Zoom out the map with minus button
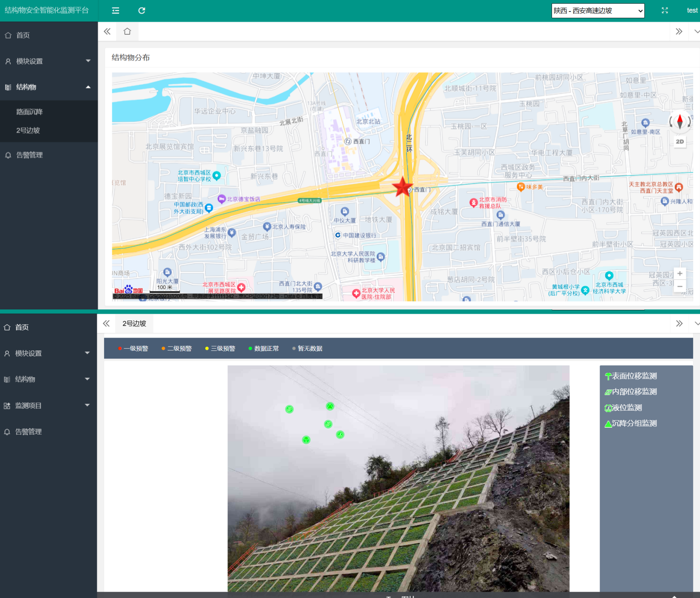Viewport: 700px width, 598px height. [680, 286]
